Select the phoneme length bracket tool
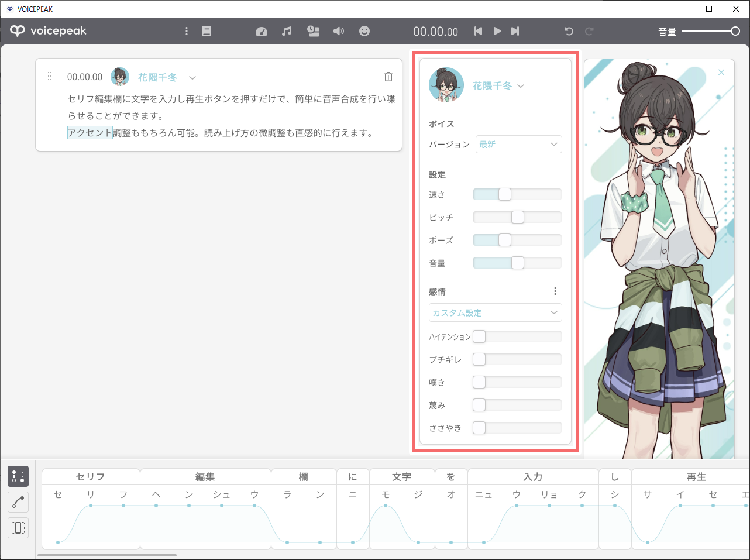The height and width of the screenshot is (560, 750). pos(18,528)
